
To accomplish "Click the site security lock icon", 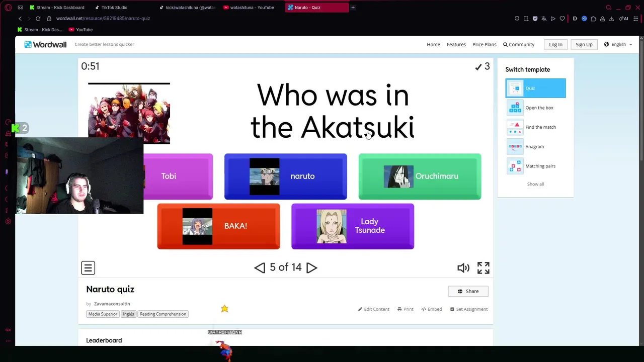I will click(x=49, y=19).
